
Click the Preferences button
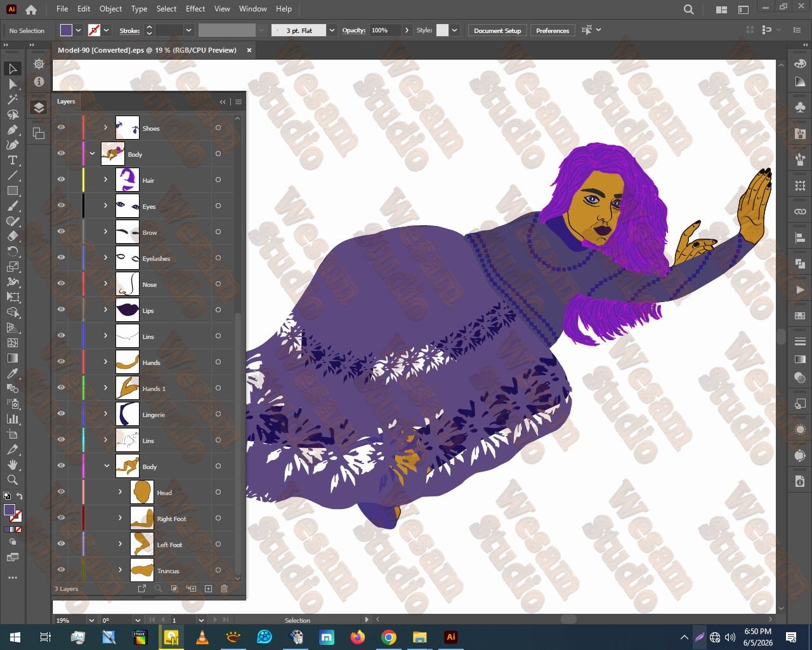pyautogui.click(x=553, y=30)
